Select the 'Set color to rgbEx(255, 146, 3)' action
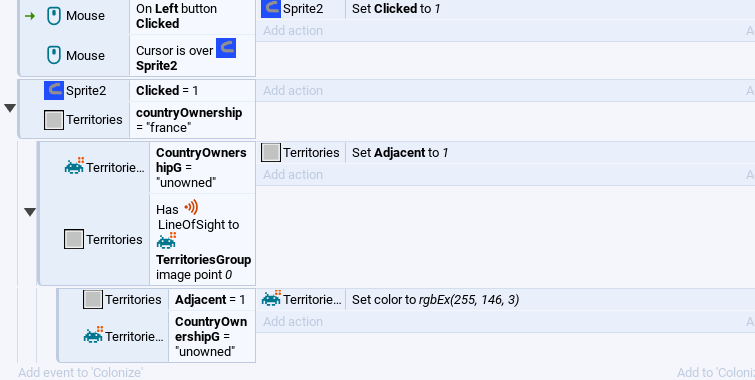This screenshot has height=380, width=755. pos(435,300)
